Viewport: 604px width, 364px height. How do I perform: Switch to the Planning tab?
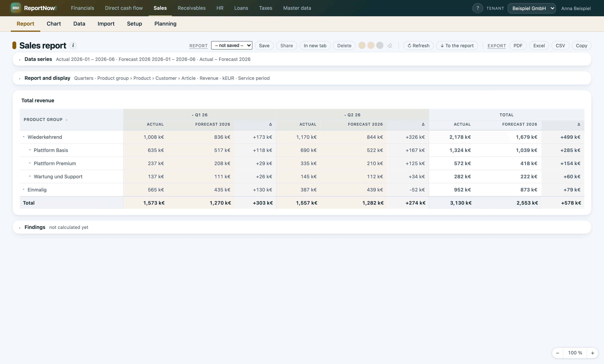click(165, 24)
